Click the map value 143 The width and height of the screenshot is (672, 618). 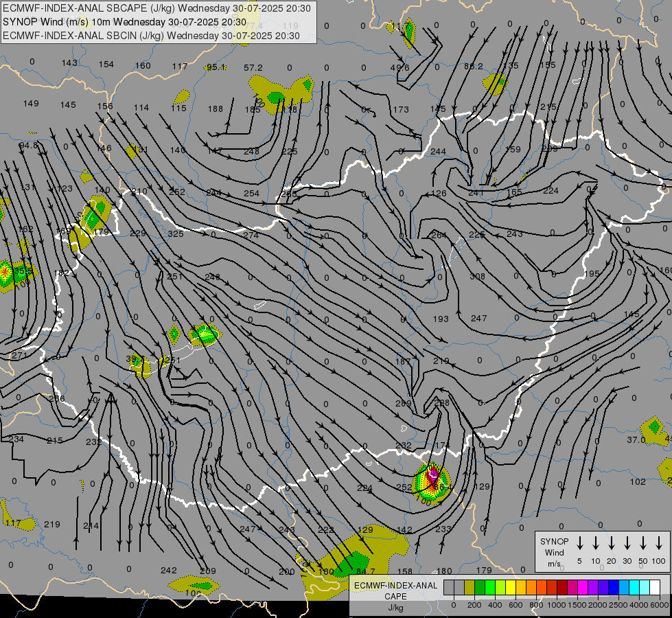click(69, 63)
